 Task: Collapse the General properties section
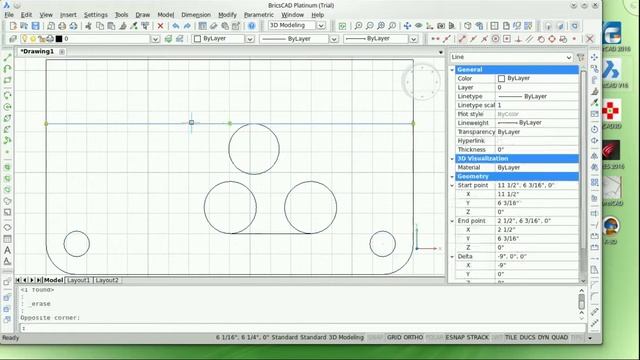[x=452, y=70]
